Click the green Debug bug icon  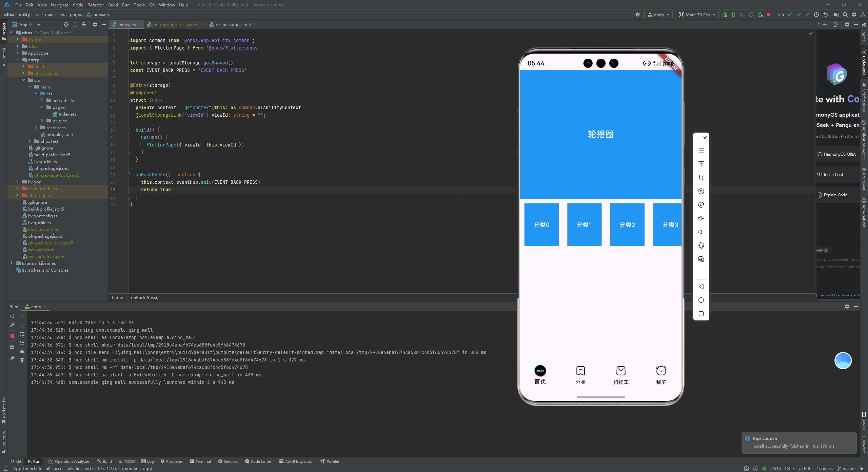tap(733, 15)
